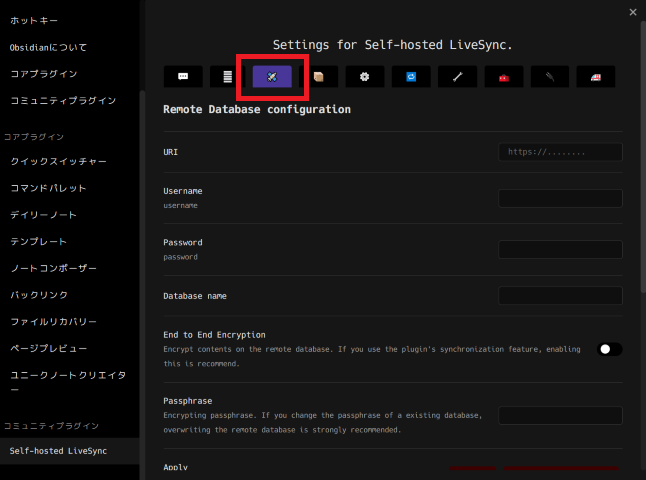
Task: Open the gear general settings tab icon
Action: tap(365, 77)
